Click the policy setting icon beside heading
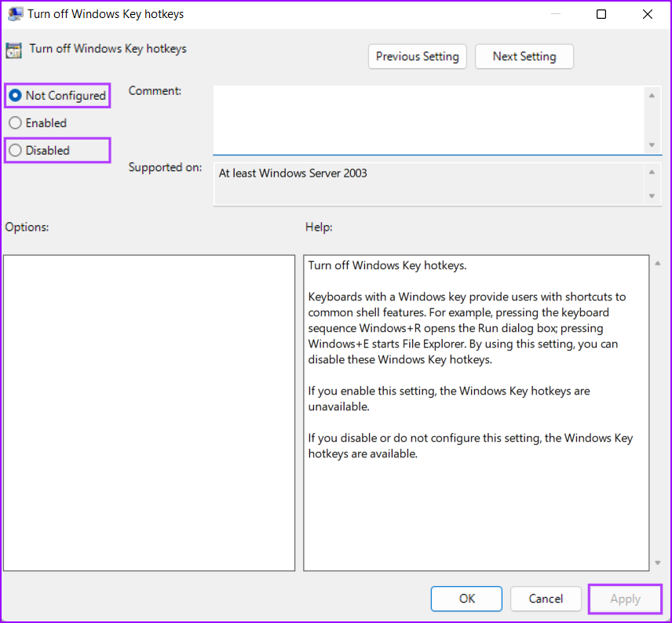The height and width of the screenshot is (623, 672). [13, 50]
